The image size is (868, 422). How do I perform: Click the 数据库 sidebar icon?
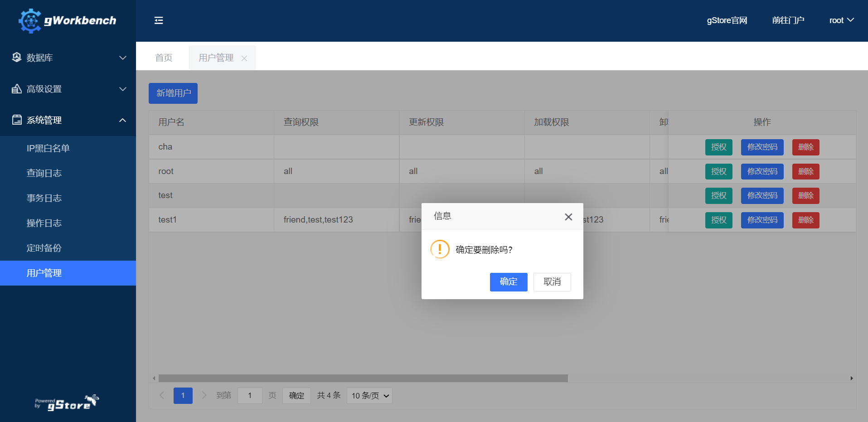[x=17, y=57]
